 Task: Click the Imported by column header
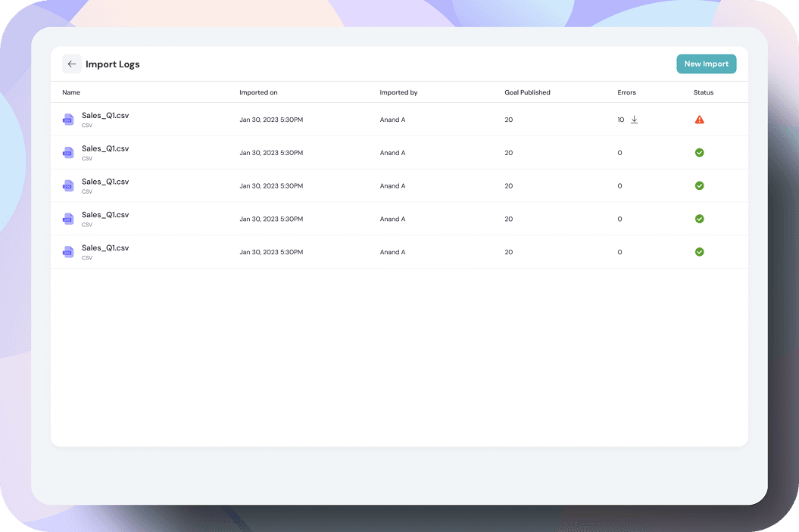(x=398, y=92)
